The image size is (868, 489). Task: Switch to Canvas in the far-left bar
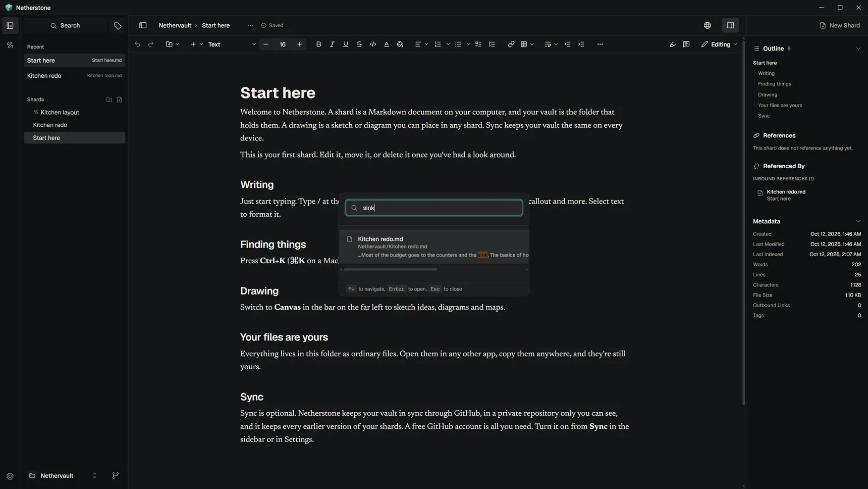tap(10, 45)
